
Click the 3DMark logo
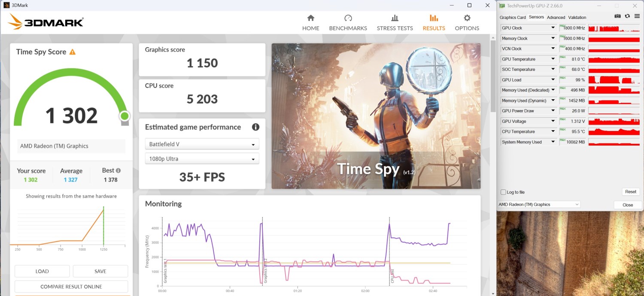[x=46, y=22]
